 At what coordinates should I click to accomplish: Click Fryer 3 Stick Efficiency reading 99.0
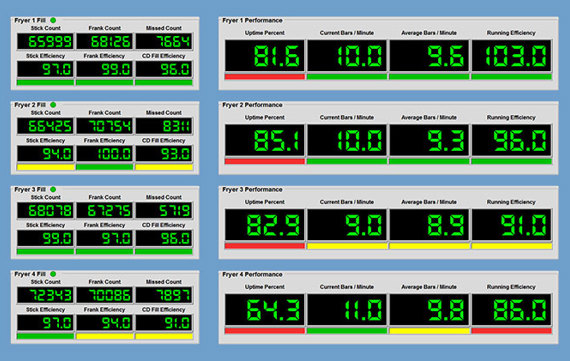[45, 238]
